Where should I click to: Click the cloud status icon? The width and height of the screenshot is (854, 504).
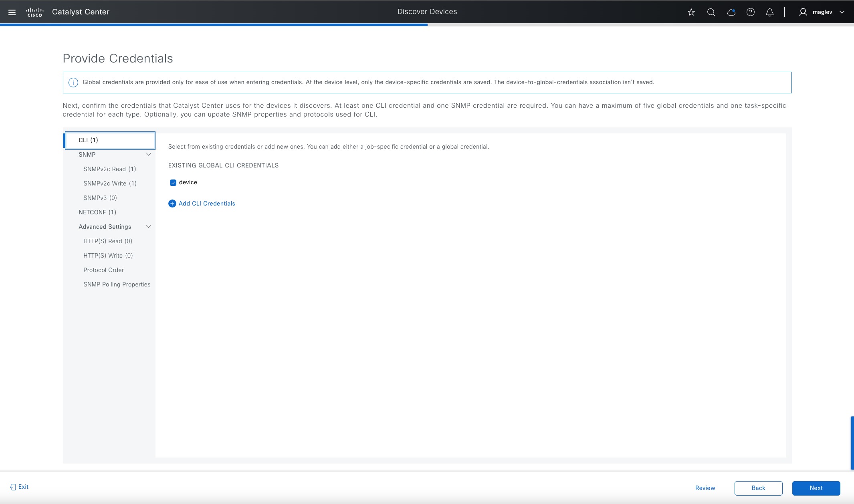pos(731,12)
